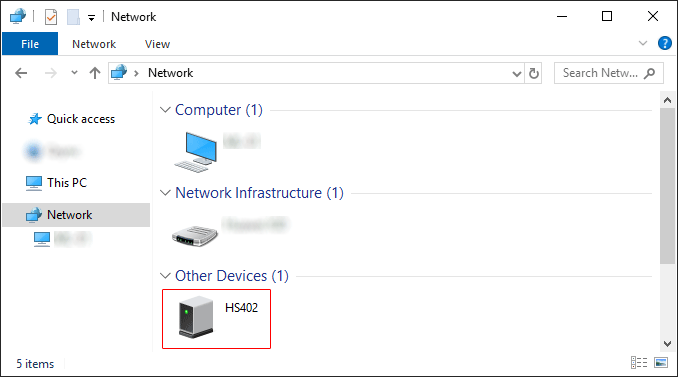
Task: Switch to large icons view in status bar
Action: coord(661,362)
